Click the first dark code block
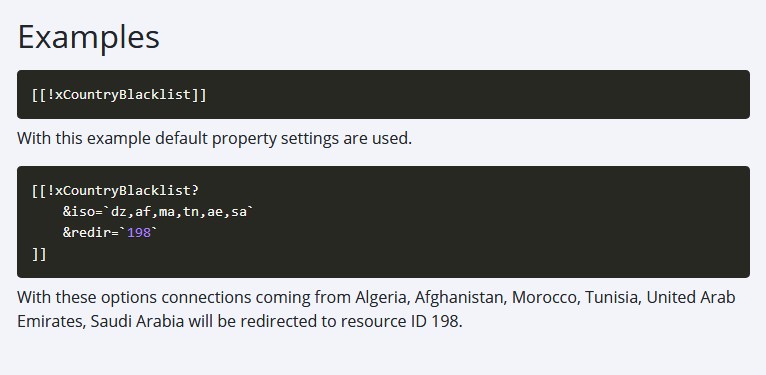 [383, 94]
